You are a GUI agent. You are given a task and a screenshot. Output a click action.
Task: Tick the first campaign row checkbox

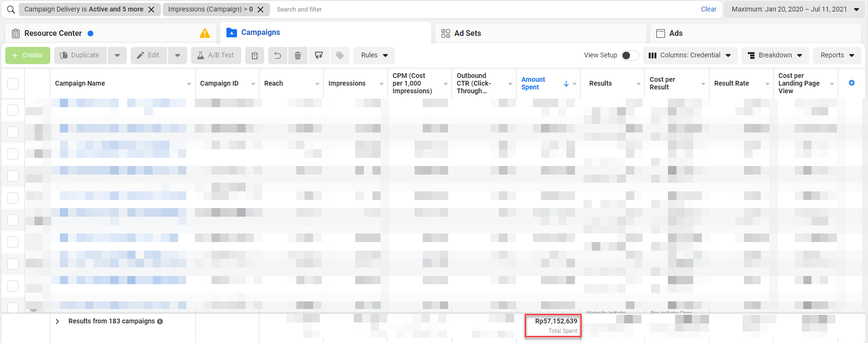point(13,110)
